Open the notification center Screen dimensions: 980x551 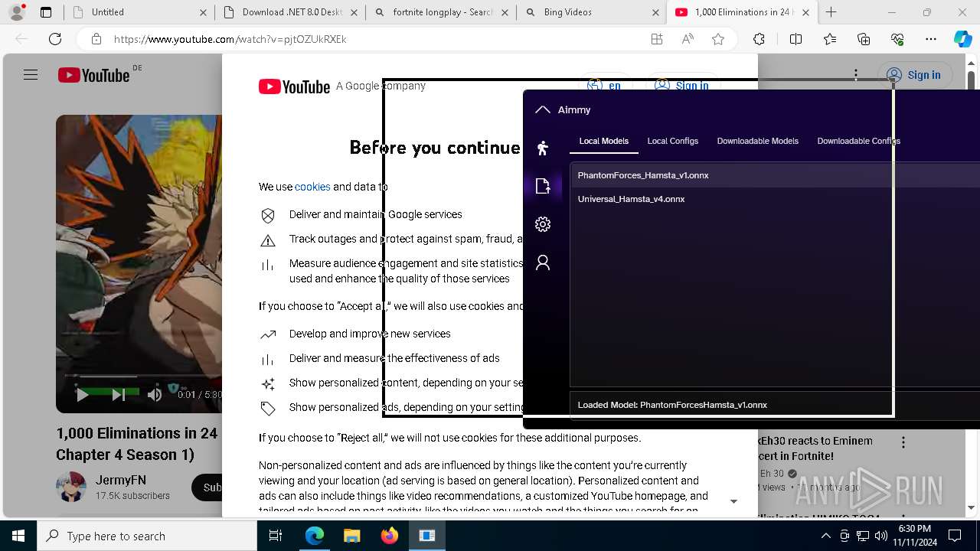click(955, 536)
